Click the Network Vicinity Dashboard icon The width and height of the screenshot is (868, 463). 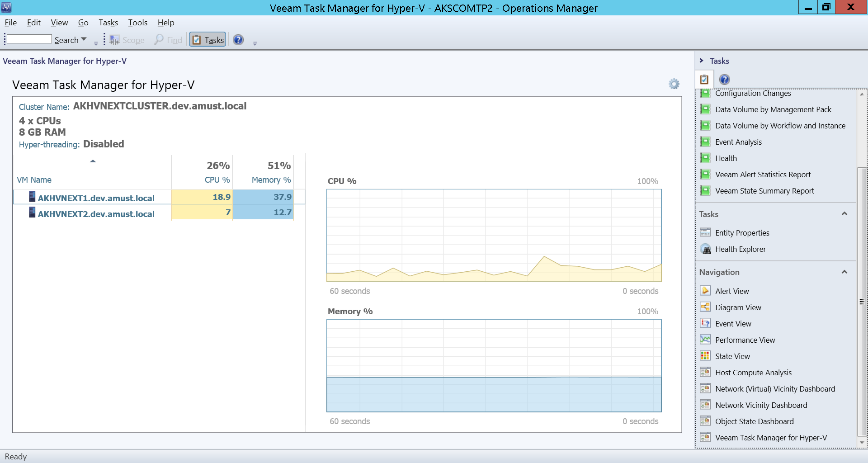point(705,405)
